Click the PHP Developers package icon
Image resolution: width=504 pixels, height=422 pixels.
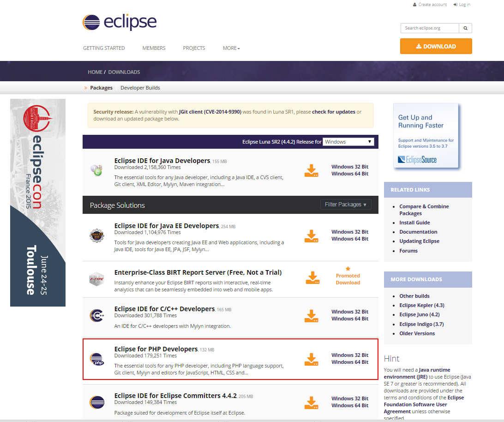97,359
